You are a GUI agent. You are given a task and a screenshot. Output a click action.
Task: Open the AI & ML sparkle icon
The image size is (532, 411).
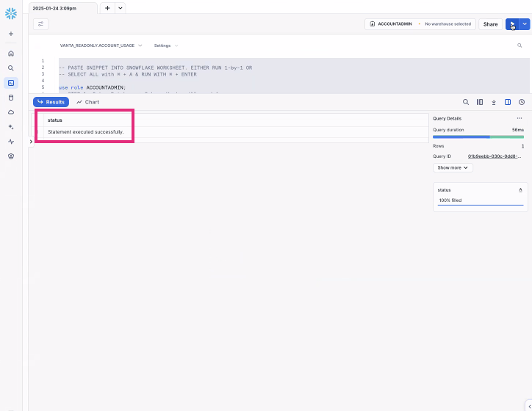(x=11, y=127)
